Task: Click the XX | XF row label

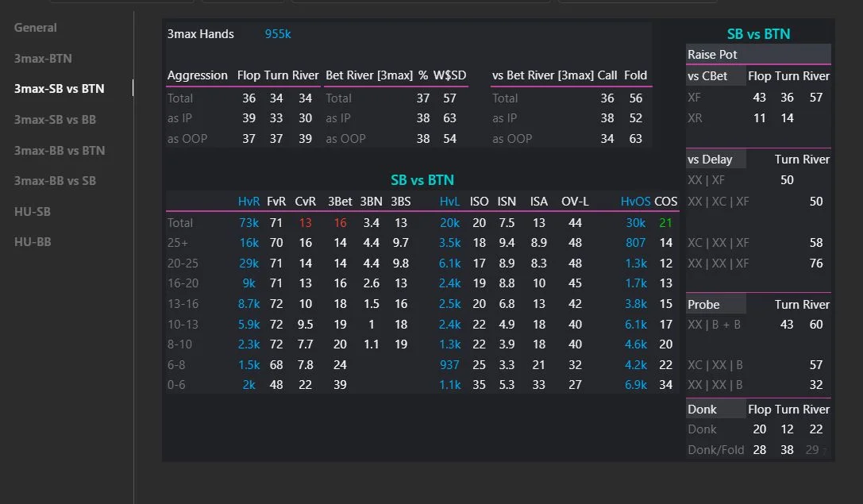Action: [706, 180]
